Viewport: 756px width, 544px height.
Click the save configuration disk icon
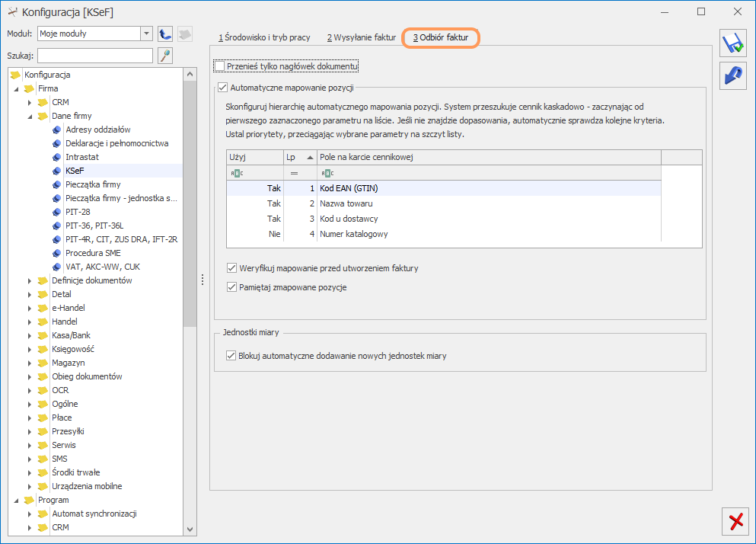tap(734, 44)
